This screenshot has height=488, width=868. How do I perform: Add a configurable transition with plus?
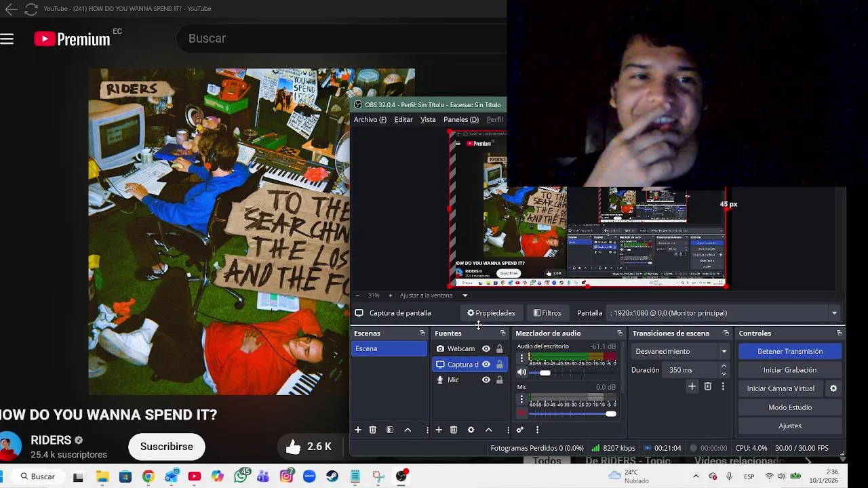point(692,386)
